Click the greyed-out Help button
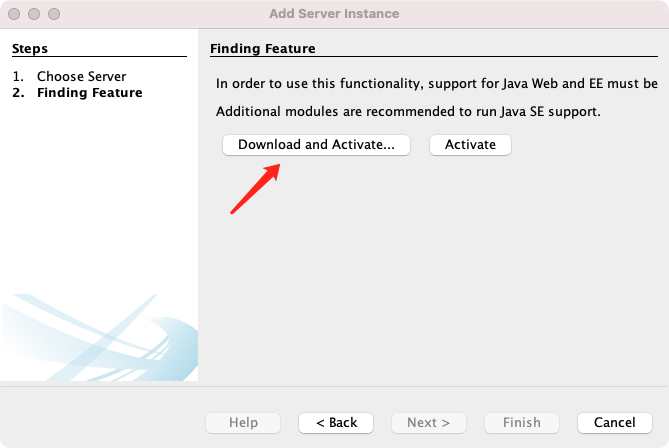This screenshot has height=448, width=669. [243, 423]
